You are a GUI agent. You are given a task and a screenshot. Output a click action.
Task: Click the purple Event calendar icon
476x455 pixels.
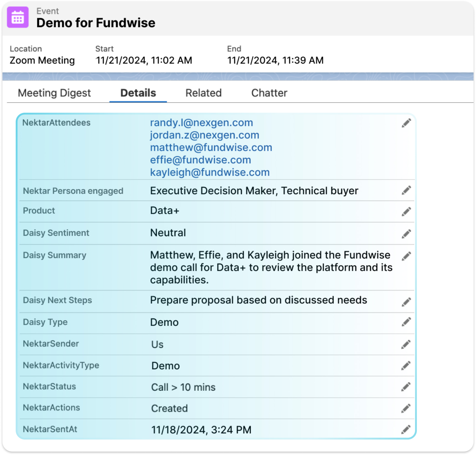18,17
